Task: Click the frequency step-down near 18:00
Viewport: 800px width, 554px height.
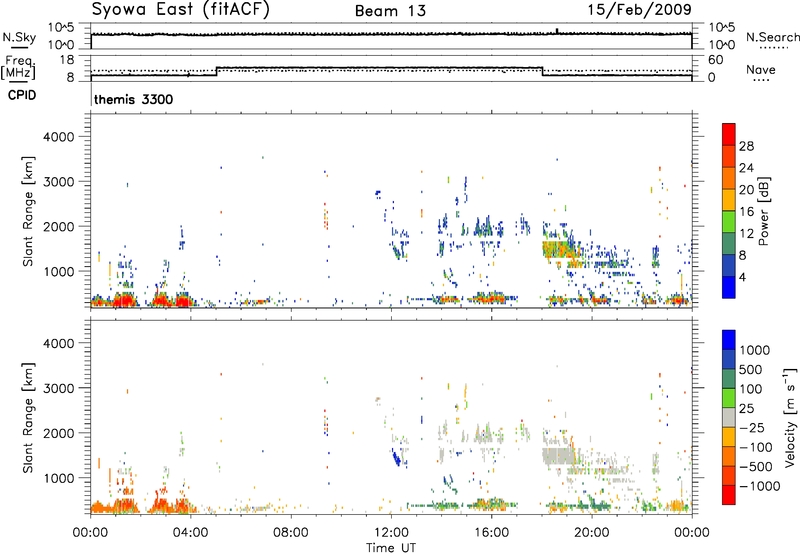Action: (542, 71)
